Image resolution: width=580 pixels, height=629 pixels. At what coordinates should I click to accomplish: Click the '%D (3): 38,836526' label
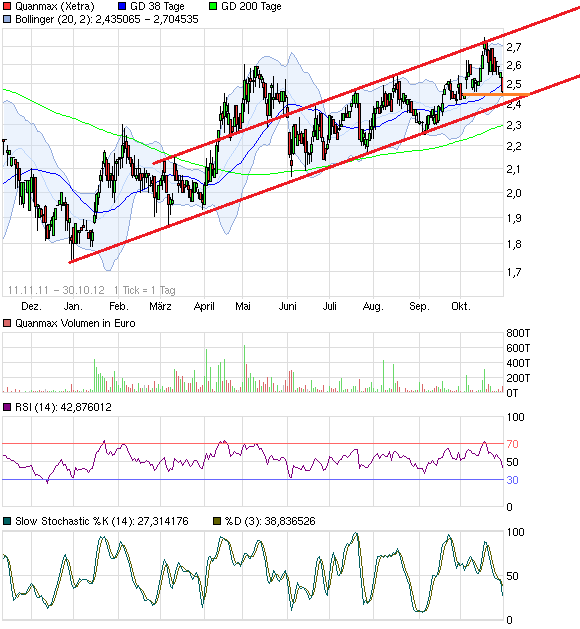(x=270, y=521)
